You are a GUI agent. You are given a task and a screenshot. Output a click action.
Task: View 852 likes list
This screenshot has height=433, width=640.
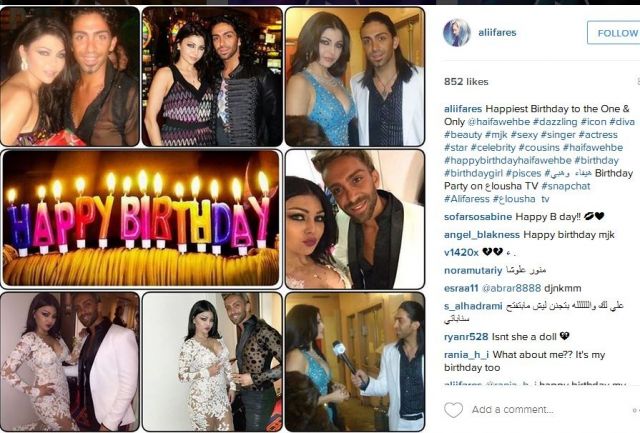pos(466,82)
